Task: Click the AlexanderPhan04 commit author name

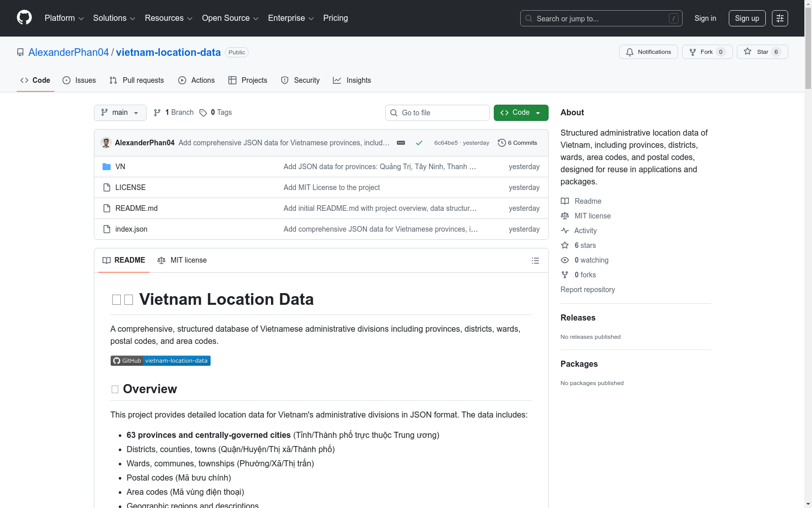Action: tap(145, 143)
